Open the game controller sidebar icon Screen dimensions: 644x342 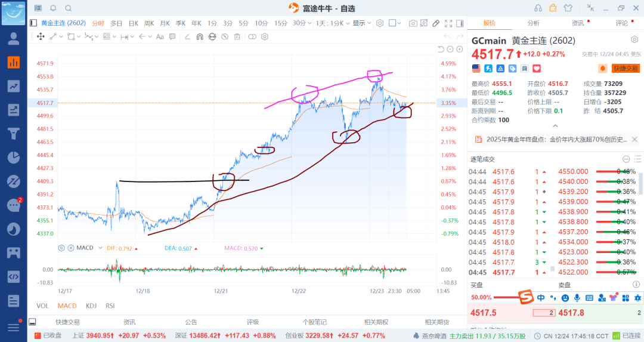pos(14,252)
